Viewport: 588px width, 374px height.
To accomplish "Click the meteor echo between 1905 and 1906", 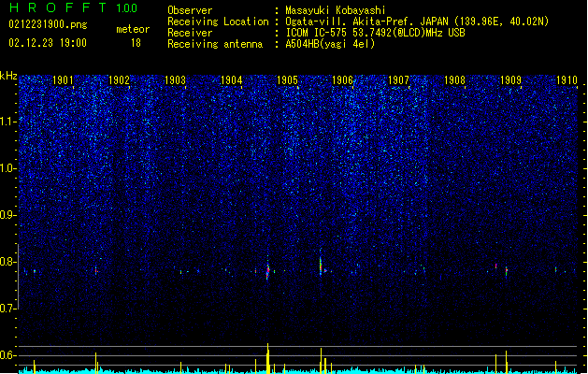I will pos(321,265).
